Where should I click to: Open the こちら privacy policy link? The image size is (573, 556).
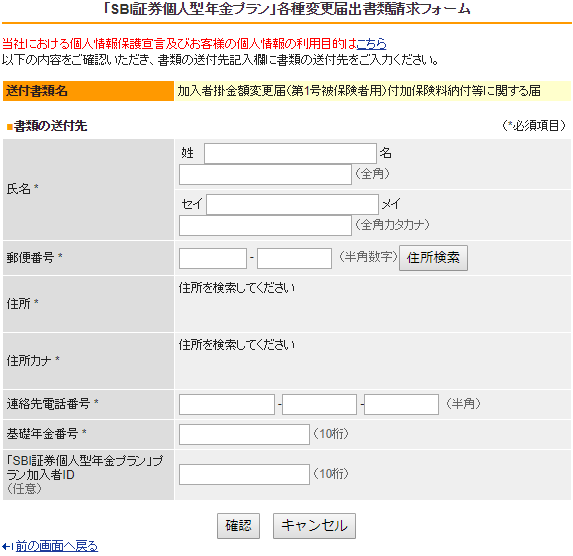371,44
